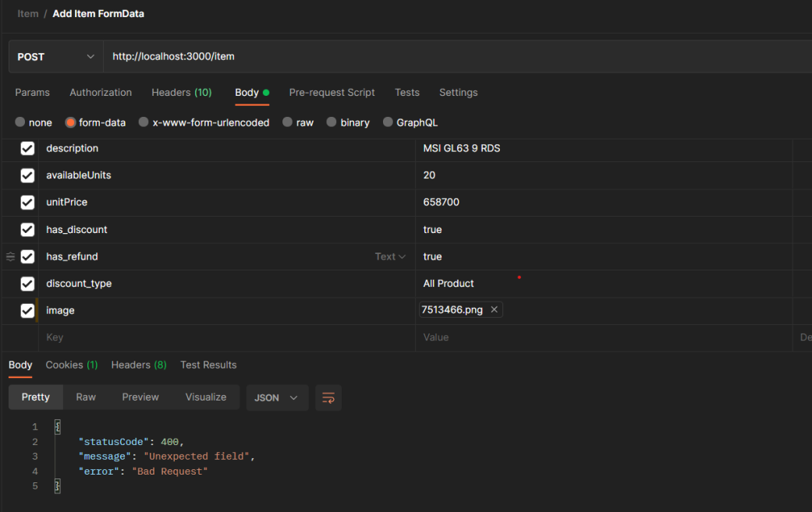
Task: Uncheck the has_refund row checkbox
Action: 27,256
